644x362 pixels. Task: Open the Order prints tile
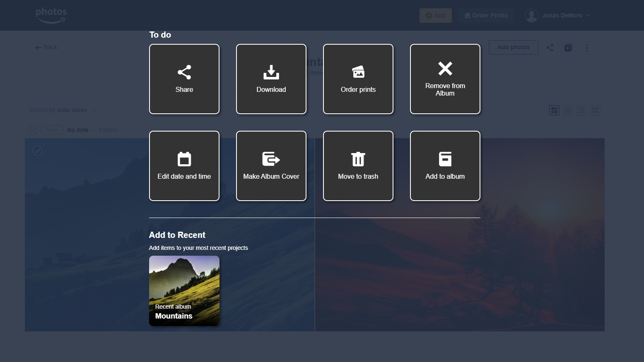click(x=358, y=79)
